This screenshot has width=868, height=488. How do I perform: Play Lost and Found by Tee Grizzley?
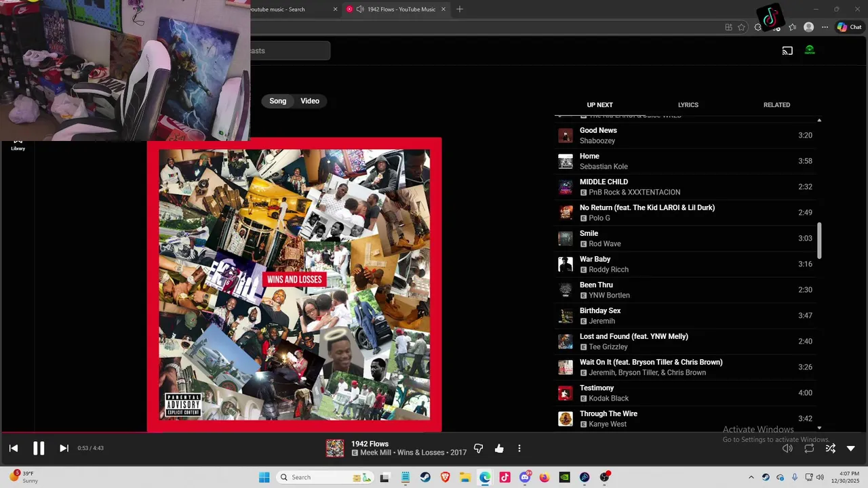point(685,342)
